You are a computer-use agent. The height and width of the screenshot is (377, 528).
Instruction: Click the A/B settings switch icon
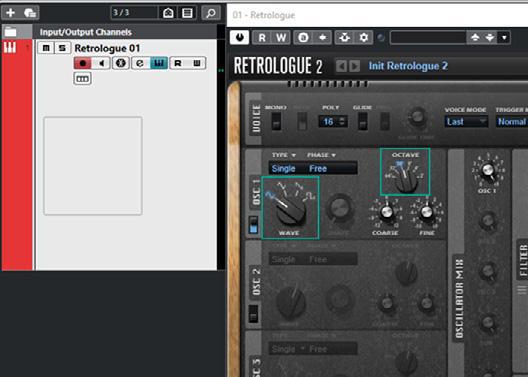(x=303, y=37)
